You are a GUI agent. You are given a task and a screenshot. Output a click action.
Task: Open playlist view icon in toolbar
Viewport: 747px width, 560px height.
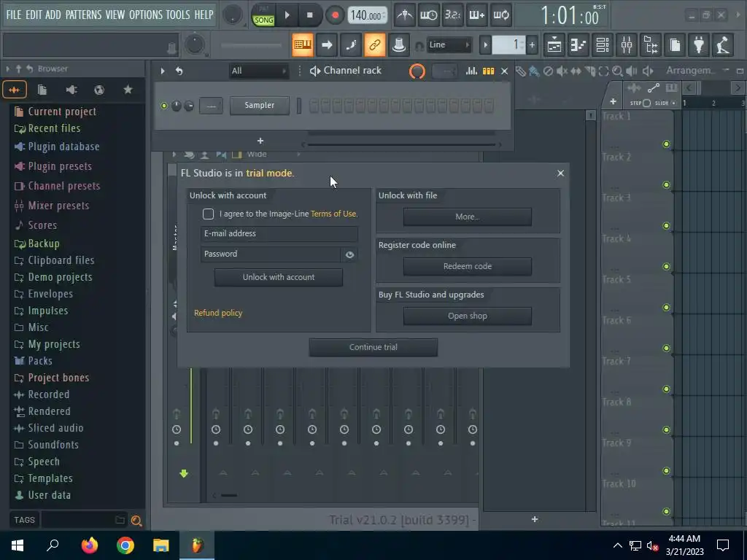[554, 44]
